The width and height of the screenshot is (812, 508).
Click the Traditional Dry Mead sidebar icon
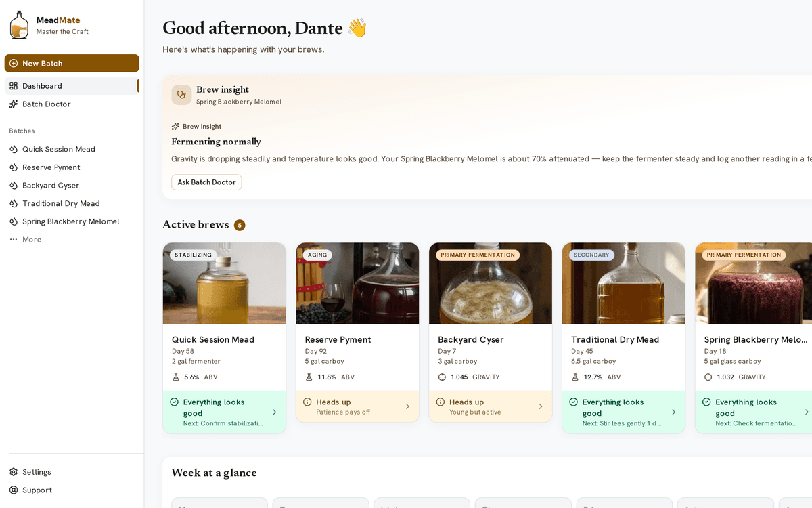coord(14,203)
